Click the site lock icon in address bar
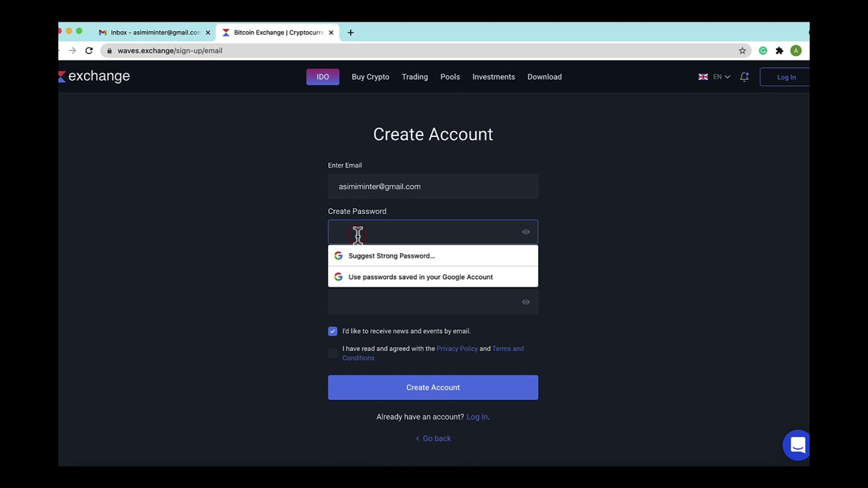Screen dimensions: 868x488 coord(109,51)
